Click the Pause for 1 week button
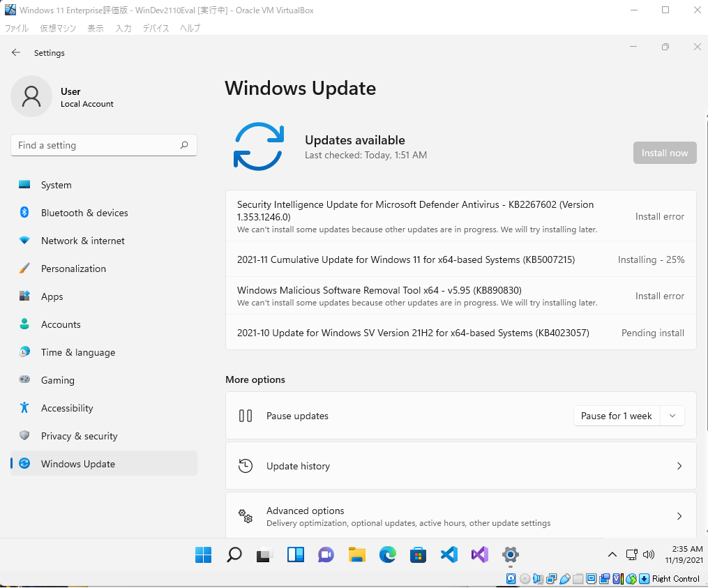 point(617,416)
